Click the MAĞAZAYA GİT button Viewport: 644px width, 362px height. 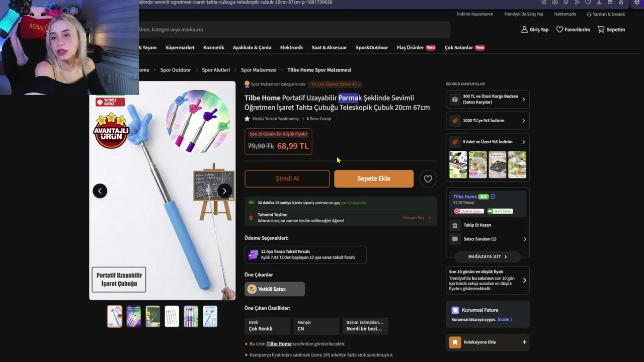(488, 256)
